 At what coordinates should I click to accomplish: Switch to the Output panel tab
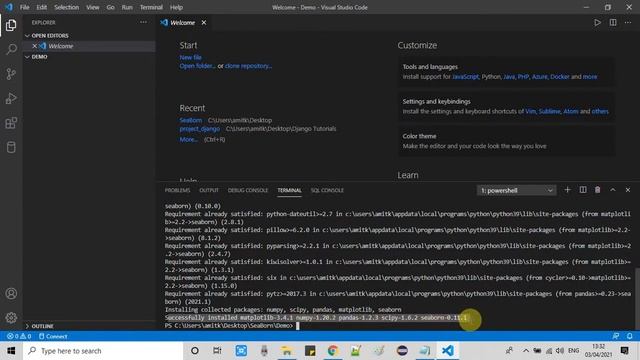click(209, 190)
